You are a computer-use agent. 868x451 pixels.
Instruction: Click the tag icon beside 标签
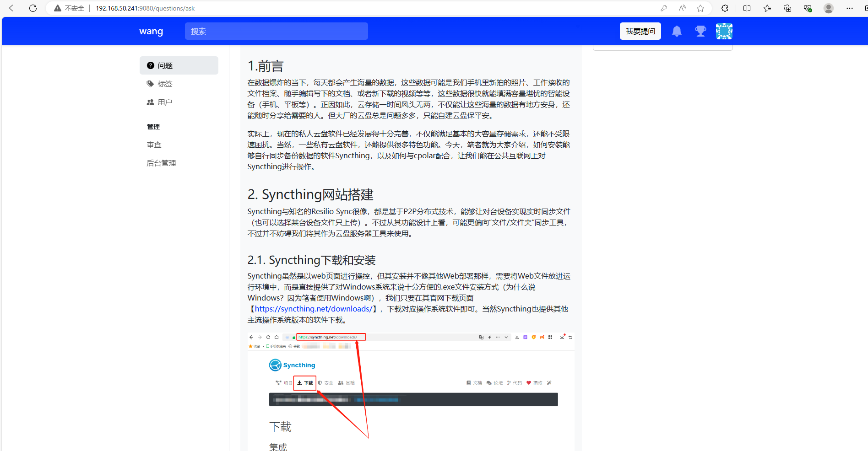[x=150, y=84]
